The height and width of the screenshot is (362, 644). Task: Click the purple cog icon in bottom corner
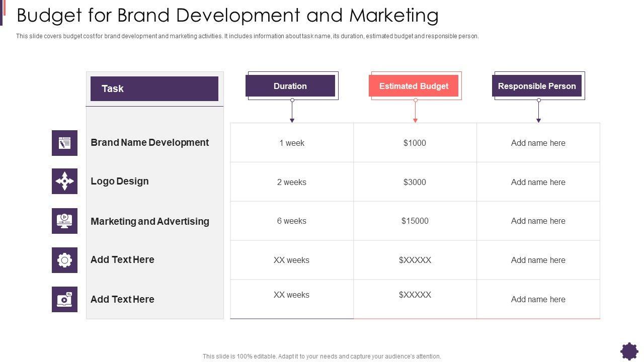(x=629, y=351)
